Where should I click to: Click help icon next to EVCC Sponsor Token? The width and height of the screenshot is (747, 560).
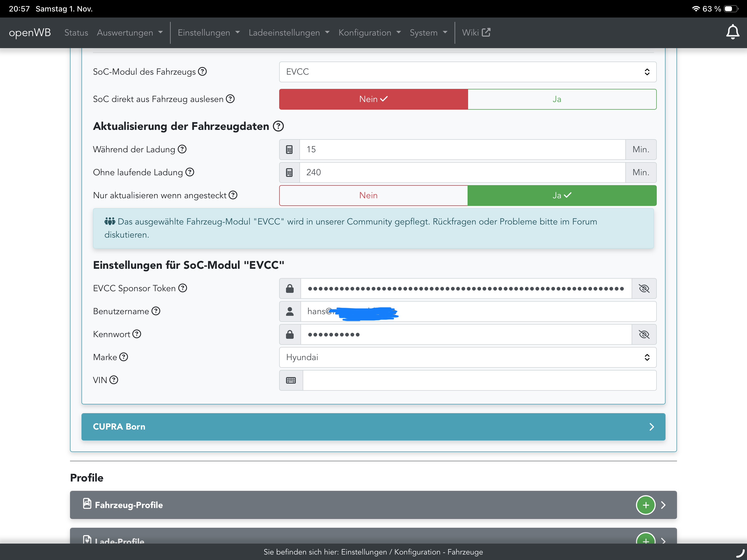183,288
